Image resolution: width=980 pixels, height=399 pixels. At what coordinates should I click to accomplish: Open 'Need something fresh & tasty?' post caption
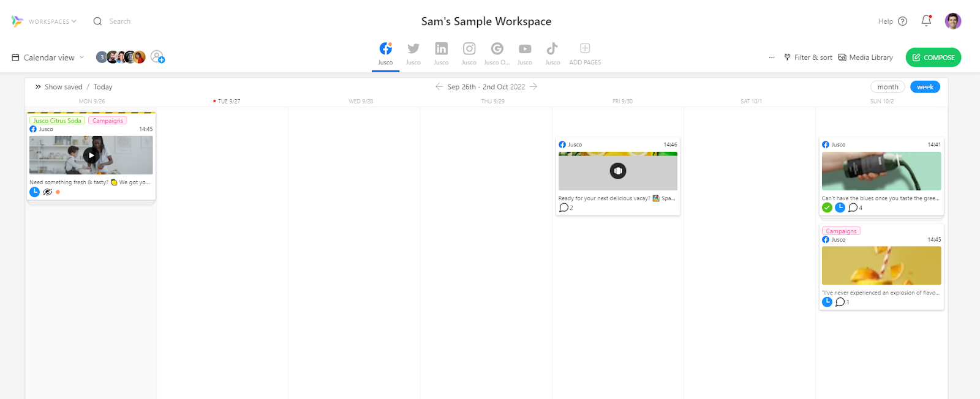(89, 182)
